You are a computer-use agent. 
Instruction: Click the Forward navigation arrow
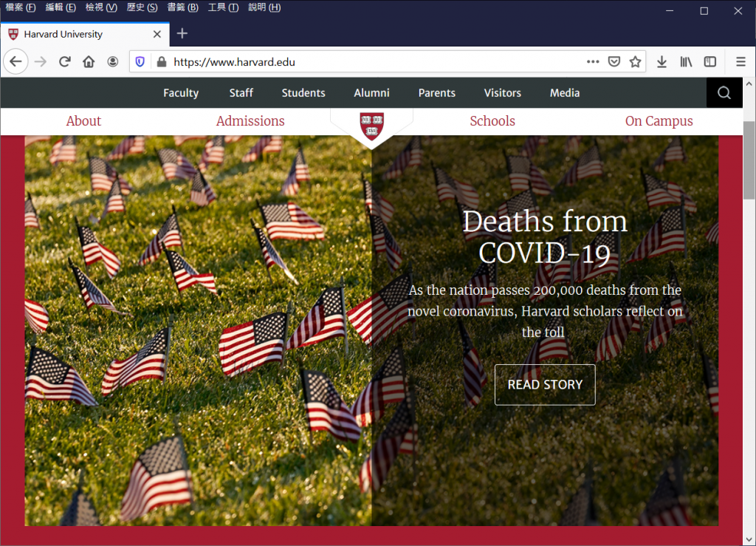[x=41, y=62]
